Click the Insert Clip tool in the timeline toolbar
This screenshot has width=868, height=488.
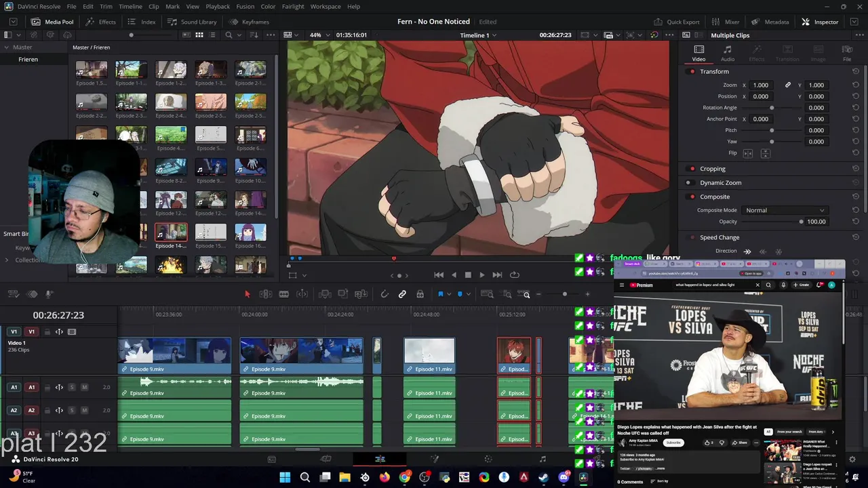coord(325,294)
